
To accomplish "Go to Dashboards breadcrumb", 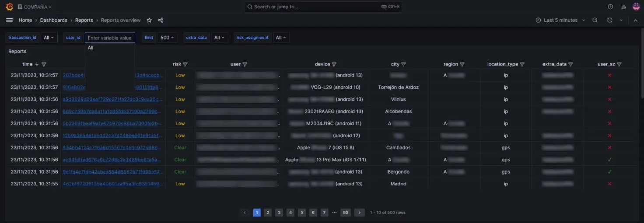I will click(54, 20).
